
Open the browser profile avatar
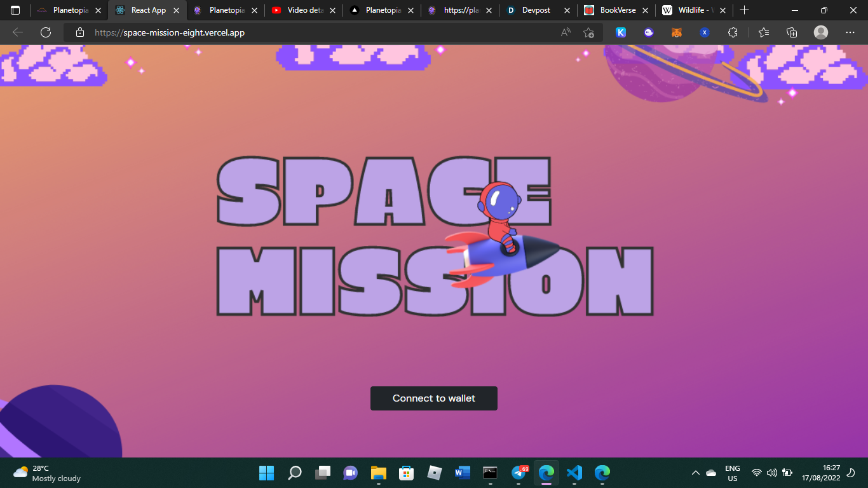pos(821,32)
